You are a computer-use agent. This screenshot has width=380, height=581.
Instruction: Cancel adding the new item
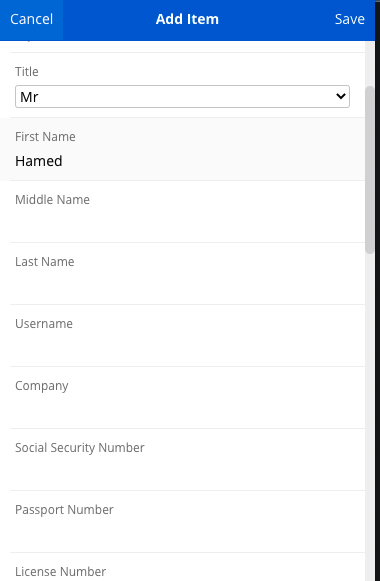coord(31,19)
